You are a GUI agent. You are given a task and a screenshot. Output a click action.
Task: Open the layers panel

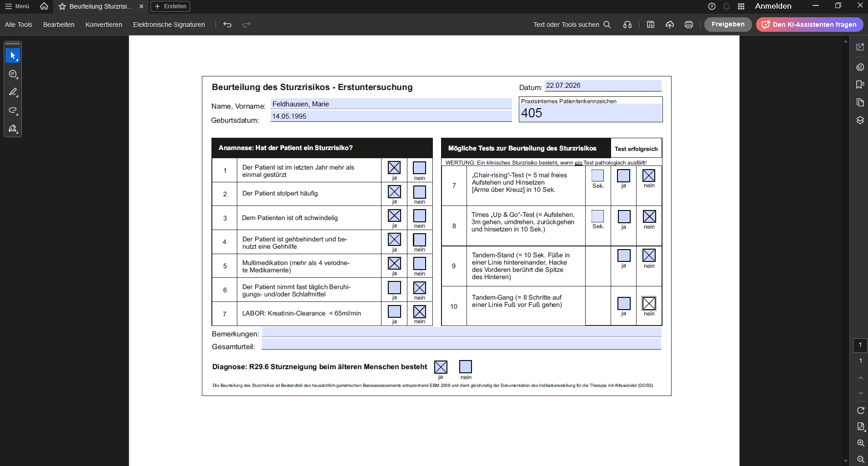click(860, 120)
